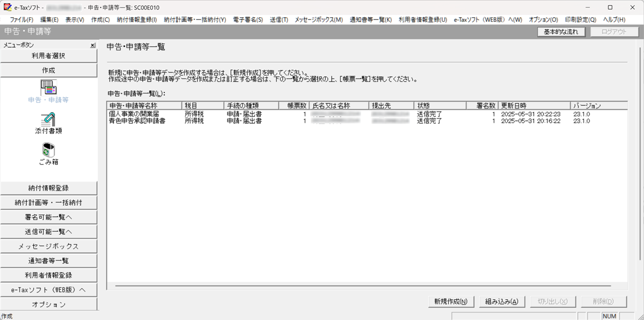Open メッセージボックス from the sidebar
The width and height of the screenshot is (644, 320).
(x=48, y=246)
